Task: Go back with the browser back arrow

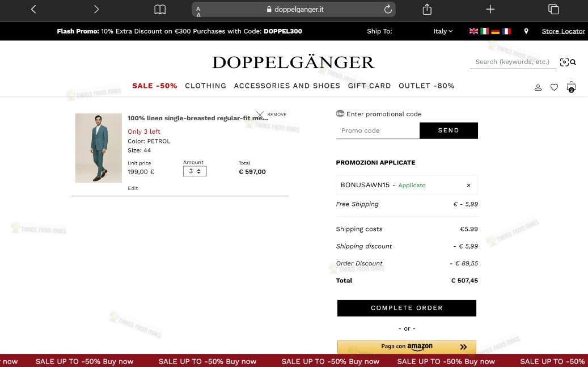Action: point(33,9)
